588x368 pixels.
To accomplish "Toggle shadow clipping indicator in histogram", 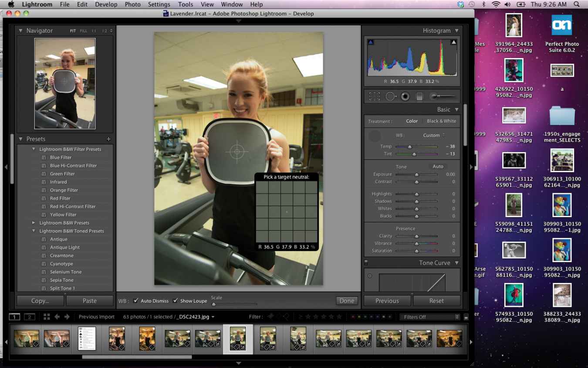I will point(371,42).
